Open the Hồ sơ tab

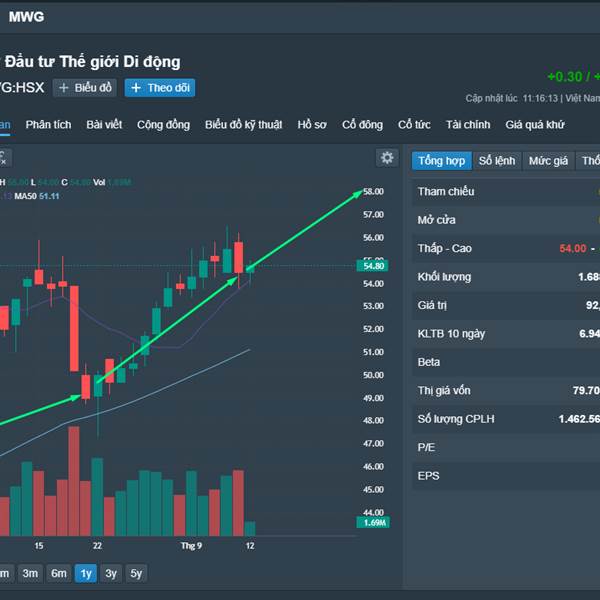(312, 125)
